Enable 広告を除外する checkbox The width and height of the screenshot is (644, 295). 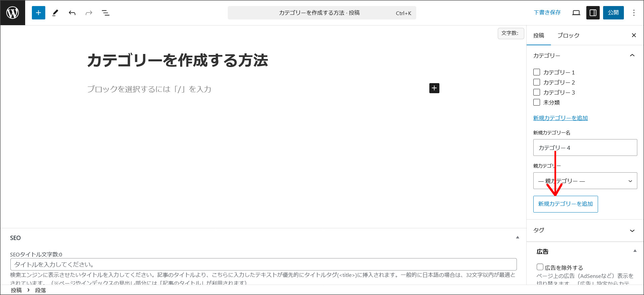coord(540,267)
